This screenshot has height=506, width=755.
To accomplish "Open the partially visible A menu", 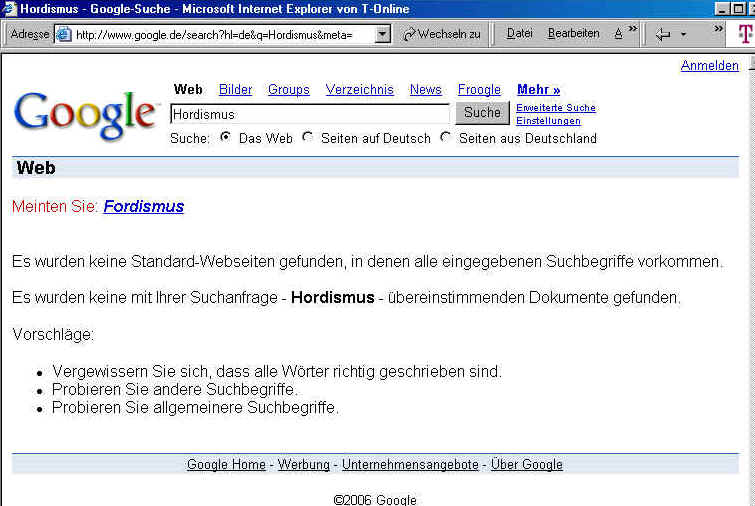I will tap(619, 34).
